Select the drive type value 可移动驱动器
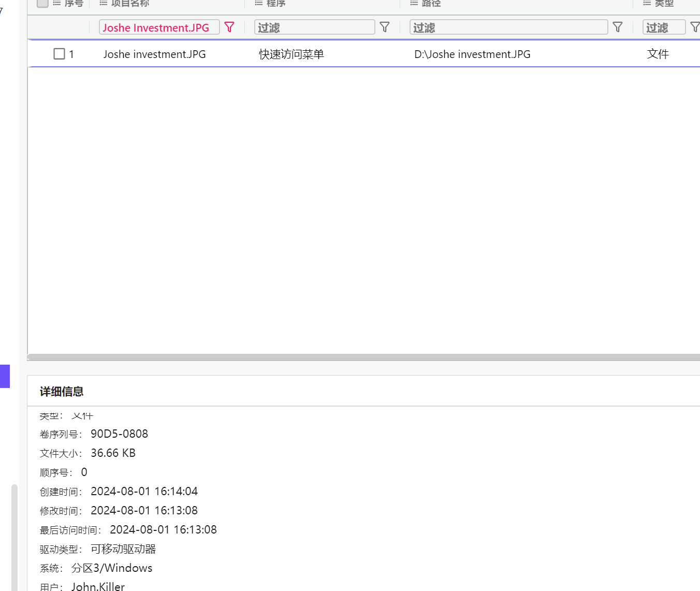 coord(123,549)
